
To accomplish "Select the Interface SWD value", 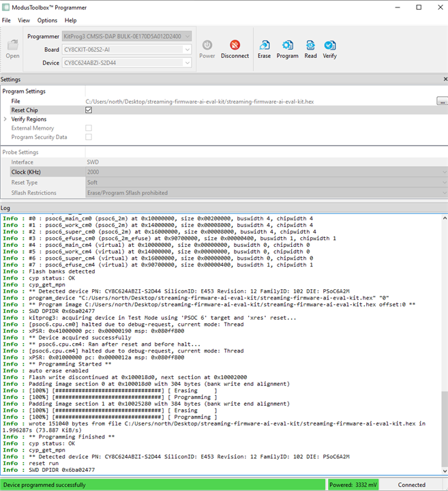I will tap(93, 162).
